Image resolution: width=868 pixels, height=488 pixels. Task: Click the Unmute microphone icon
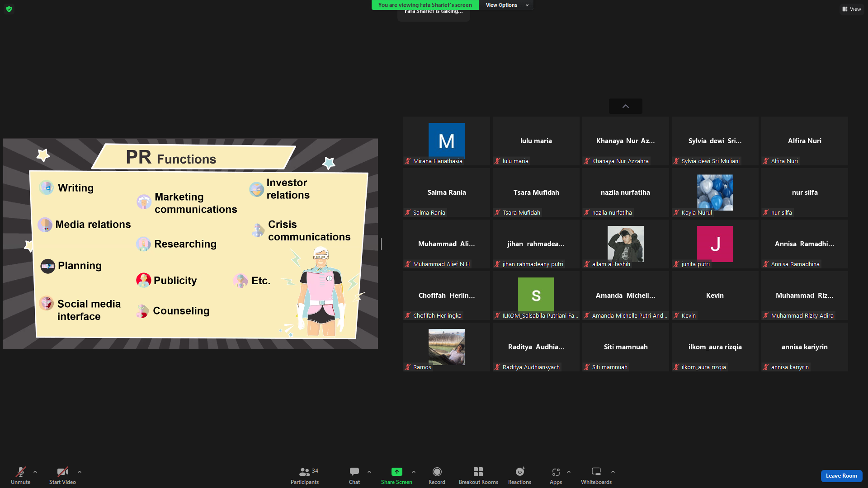point(21,472)
